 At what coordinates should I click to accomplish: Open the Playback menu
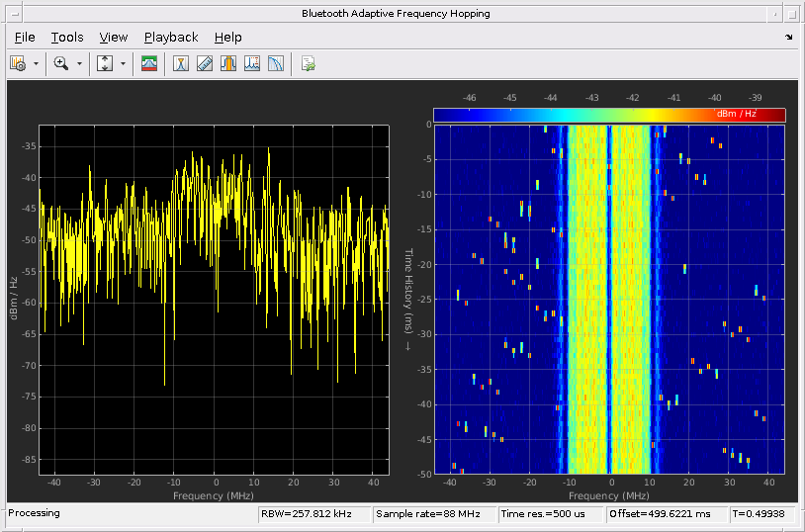171,38
